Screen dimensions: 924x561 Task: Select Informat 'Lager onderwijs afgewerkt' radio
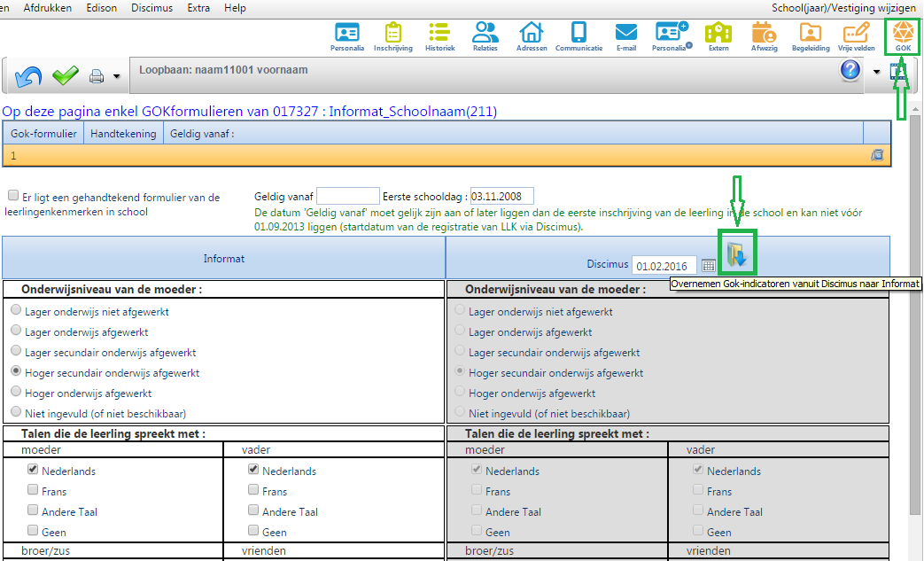tap(16, 330)
